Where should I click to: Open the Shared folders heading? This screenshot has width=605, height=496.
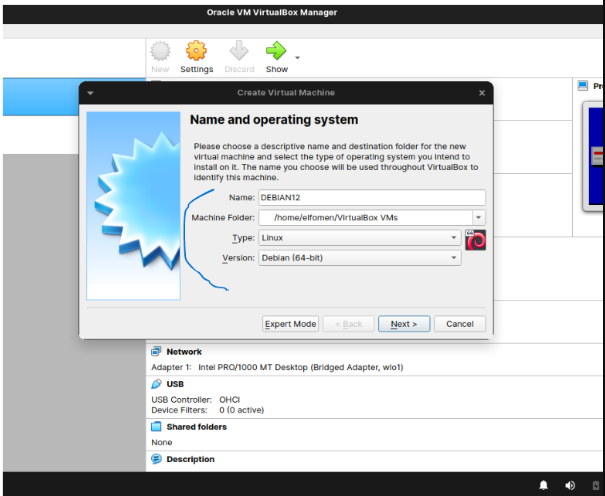point(197,427)
